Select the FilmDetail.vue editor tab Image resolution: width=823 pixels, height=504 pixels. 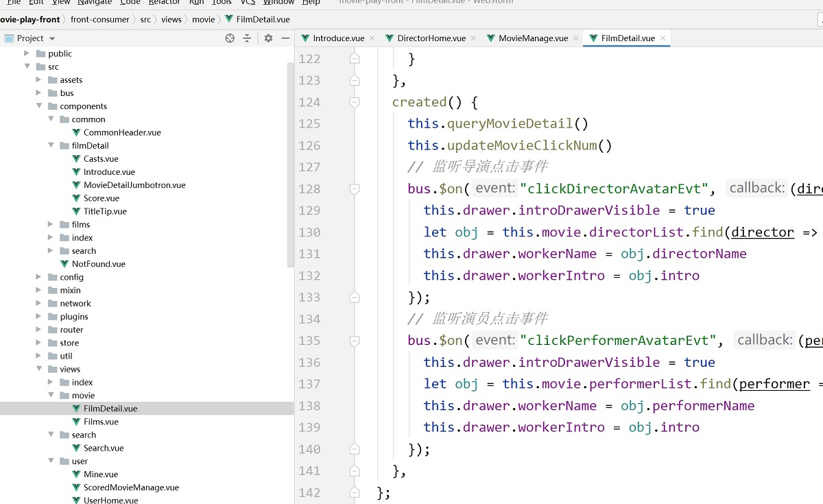coord(628,38)
